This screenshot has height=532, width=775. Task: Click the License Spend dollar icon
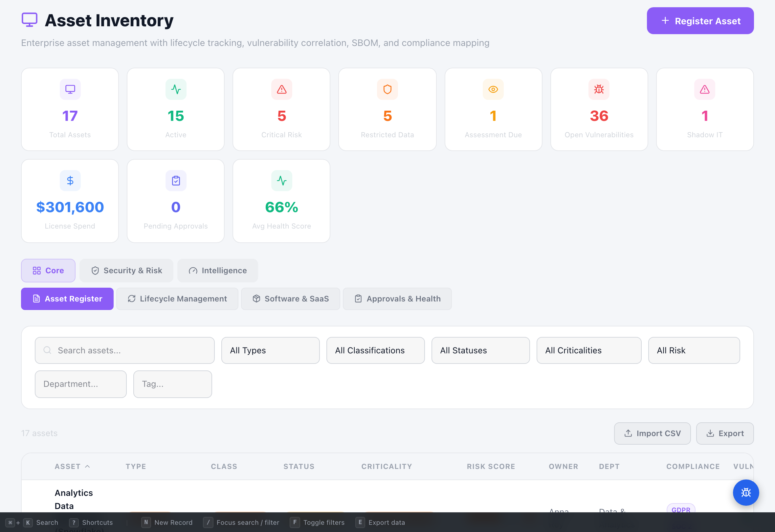(70, 180)
